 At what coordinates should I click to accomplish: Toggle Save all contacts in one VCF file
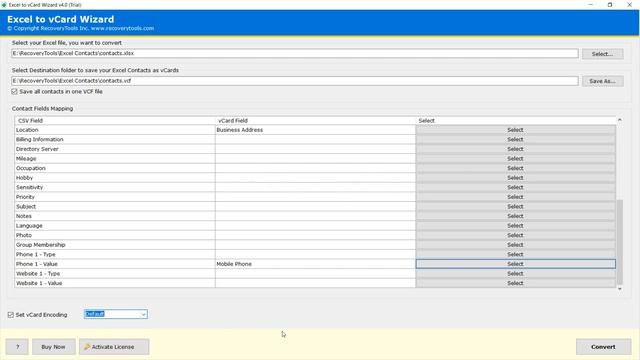pos(15,92)
